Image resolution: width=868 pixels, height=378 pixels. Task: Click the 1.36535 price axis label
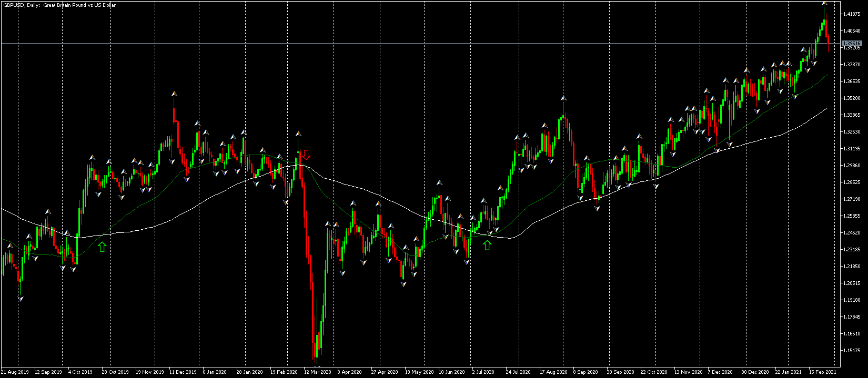852,81
